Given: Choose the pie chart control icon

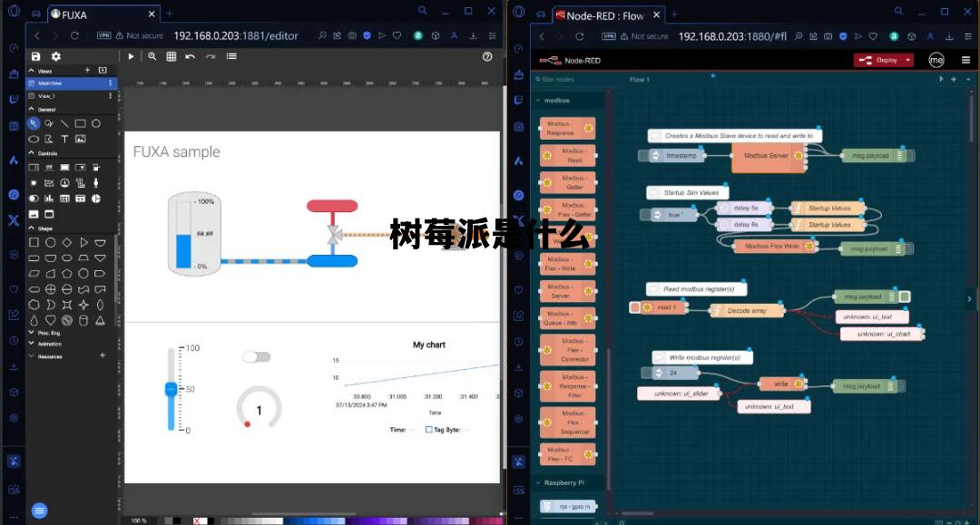Looking at the screenshot, I should coord(96,199).
